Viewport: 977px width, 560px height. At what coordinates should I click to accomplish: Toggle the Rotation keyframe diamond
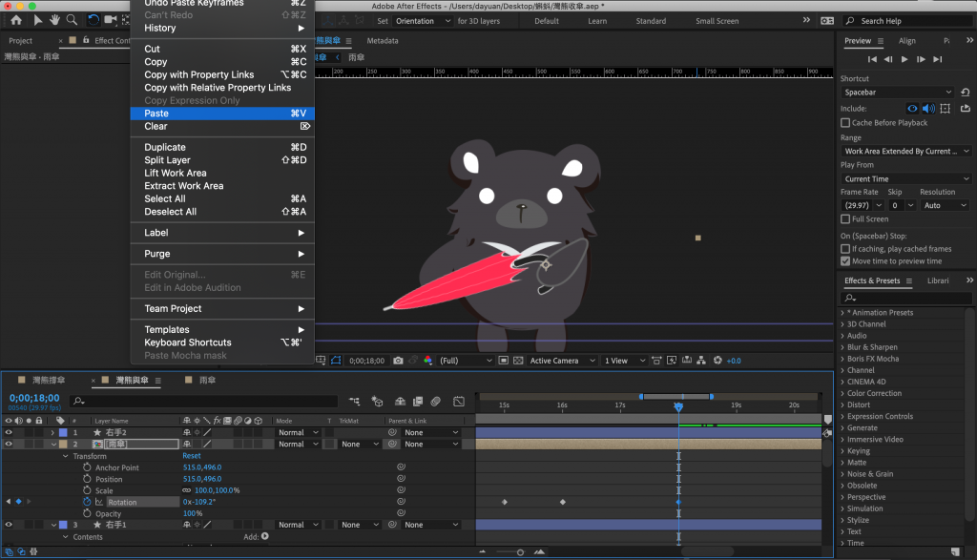19,502
